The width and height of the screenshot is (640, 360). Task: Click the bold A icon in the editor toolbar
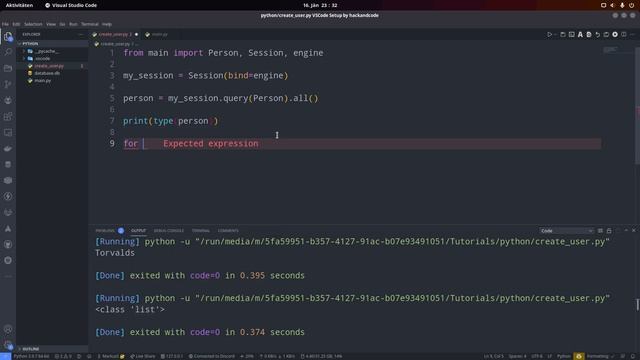tap(580, 35)
